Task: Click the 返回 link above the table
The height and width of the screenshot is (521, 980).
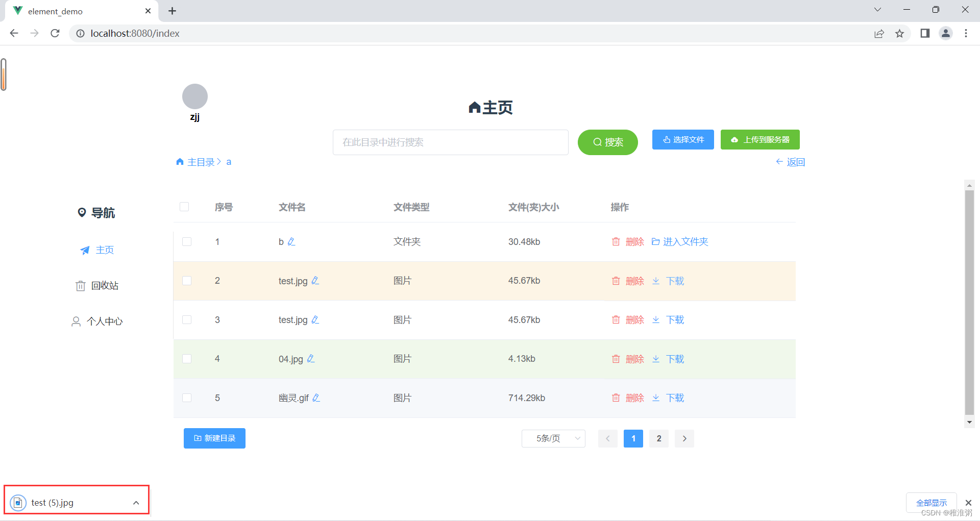Action: (x=791, y=161)
